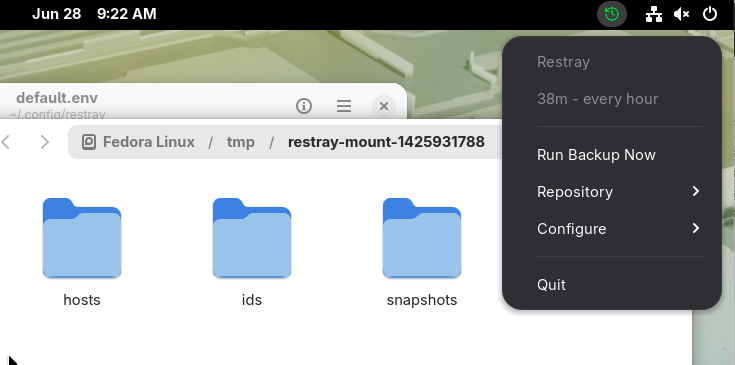Click the info icon in default.env window

304,106
